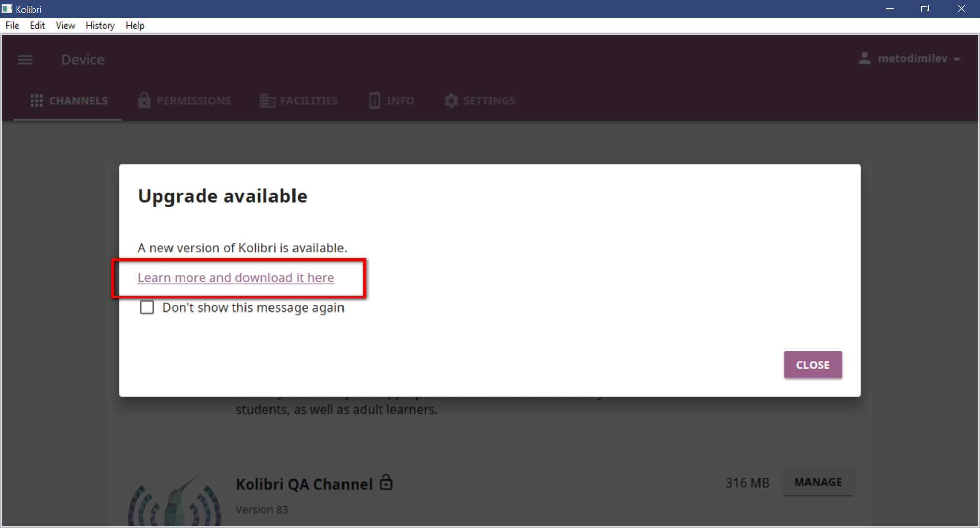
Task: Select the Info tab
Action: (x=391, y=101)
